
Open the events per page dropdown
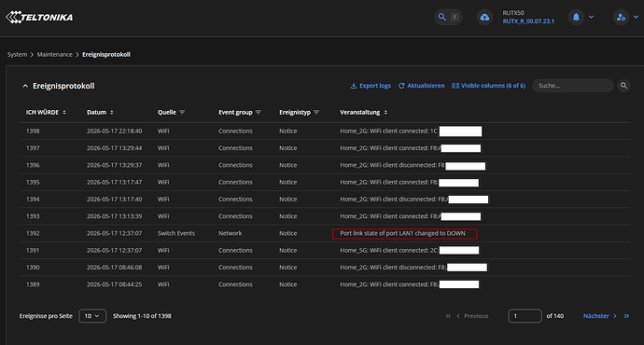point(92,316)
